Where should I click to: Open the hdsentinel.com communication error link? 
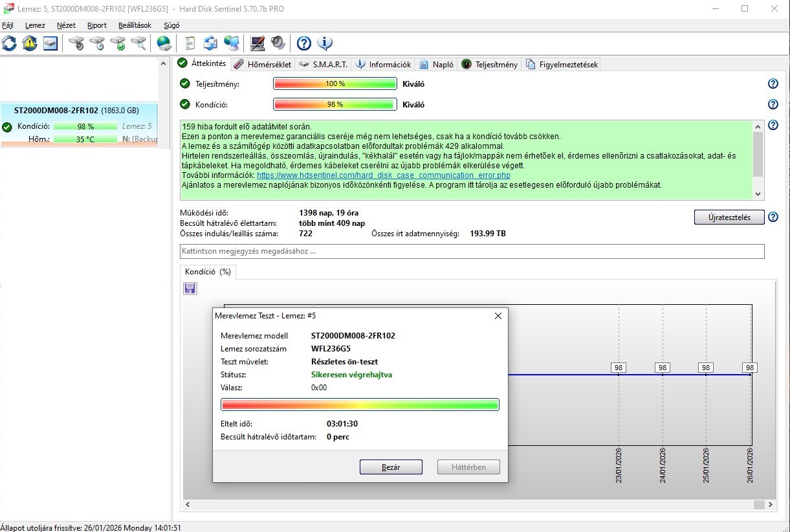point(383,175)
